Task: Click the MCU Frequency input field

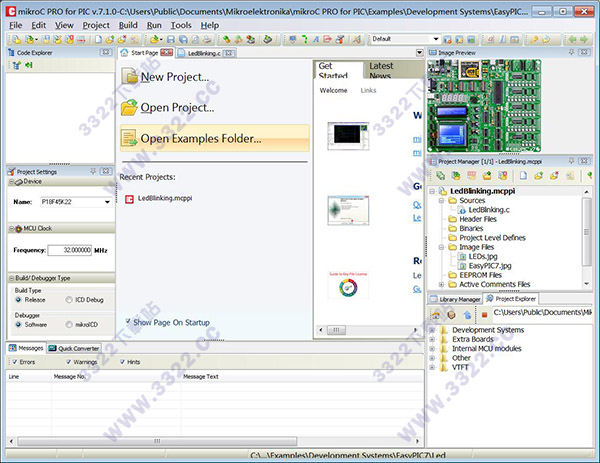Action: click(x=70, y=250)
